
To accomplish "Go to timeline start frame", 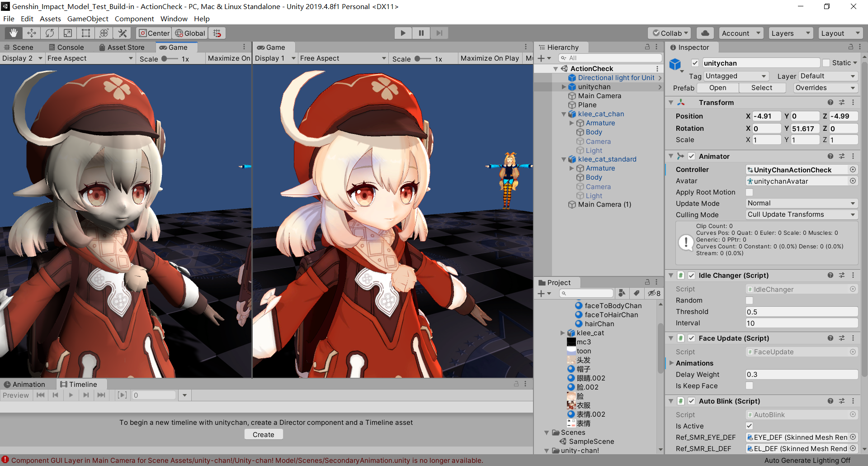I will coord(40,395).
